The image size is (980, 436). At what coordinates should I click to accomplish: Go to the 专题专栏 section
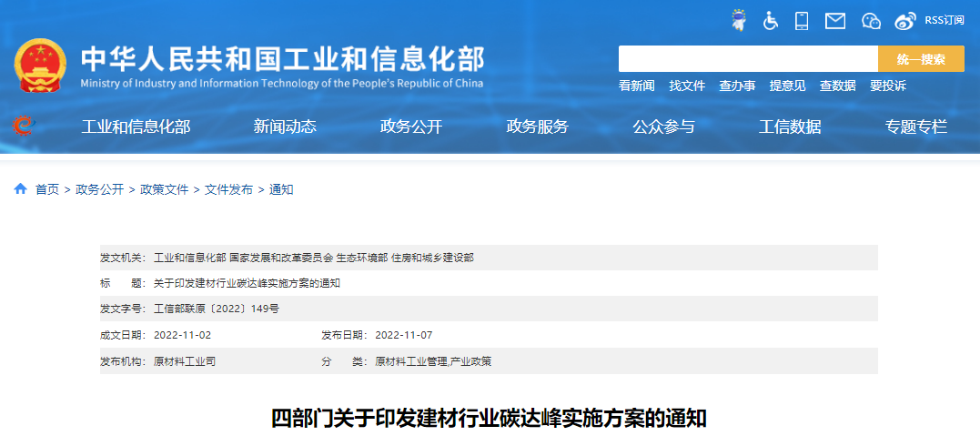click(916, 127)
